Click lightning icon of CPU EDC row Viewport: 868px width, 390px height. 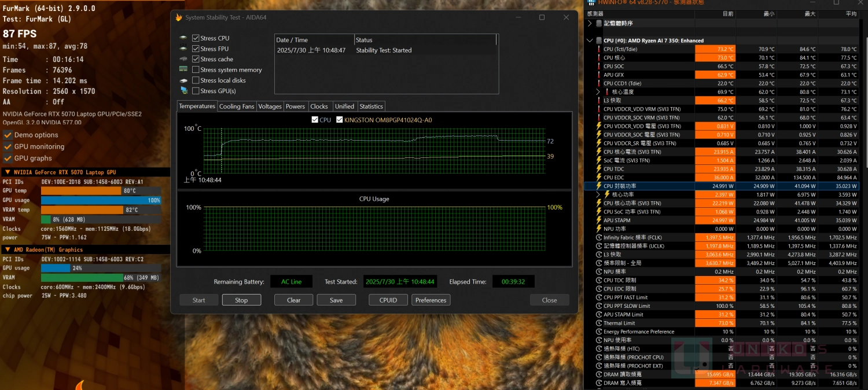tap(599, 177)
